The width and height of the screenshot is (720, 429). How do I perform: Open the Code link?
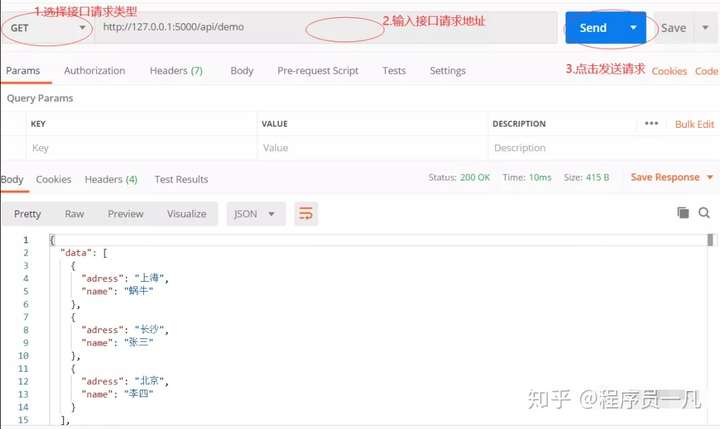point(706,71)
